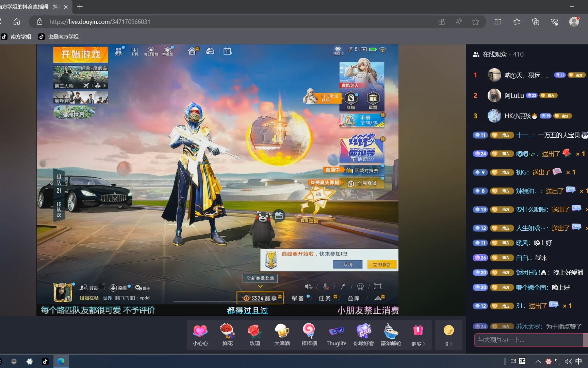The width and height of the screenshot is (588, 368).
Task: Open the taskbar Edge browser icon
Action: (x=61, y=361)
